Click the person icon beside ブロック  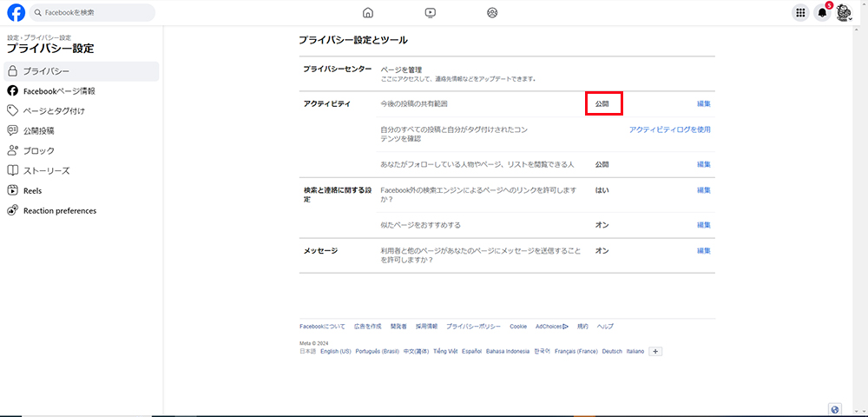pyautogui.click(x=13, y=150)
